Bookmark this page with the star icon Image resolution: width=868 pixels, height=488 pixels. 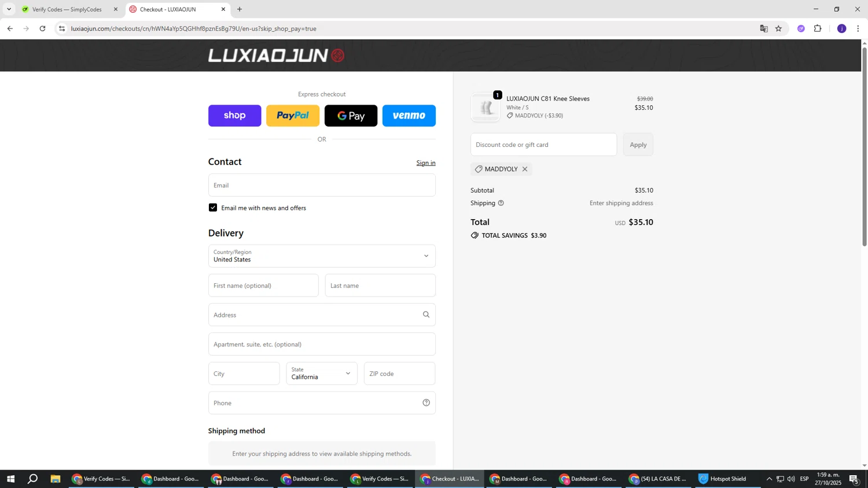click(x=778, y=28)
